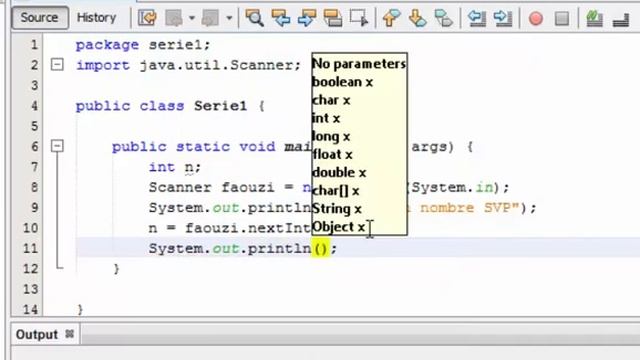Click Find Previous Occurrence icon
This screenshot has width=640, height=360.
pyautogui.click(x=281, y=18)
